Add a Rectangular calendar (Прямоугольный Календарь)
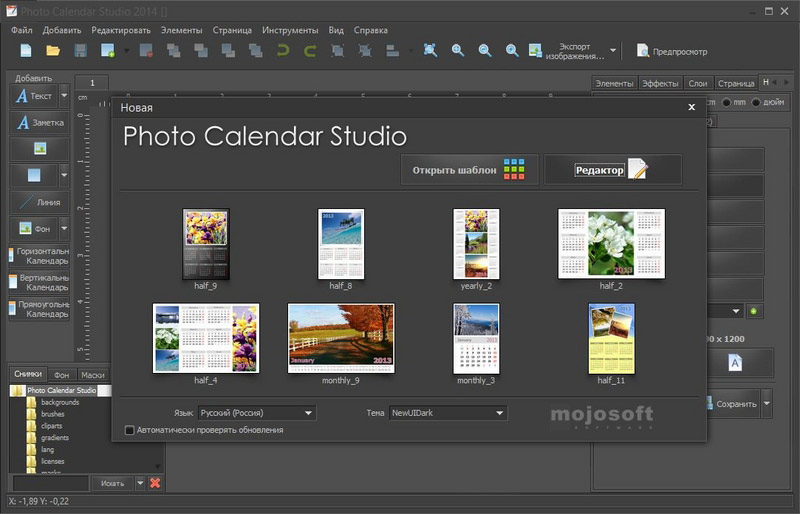This screenshot has height=514, width=800. tap(39, 309)
